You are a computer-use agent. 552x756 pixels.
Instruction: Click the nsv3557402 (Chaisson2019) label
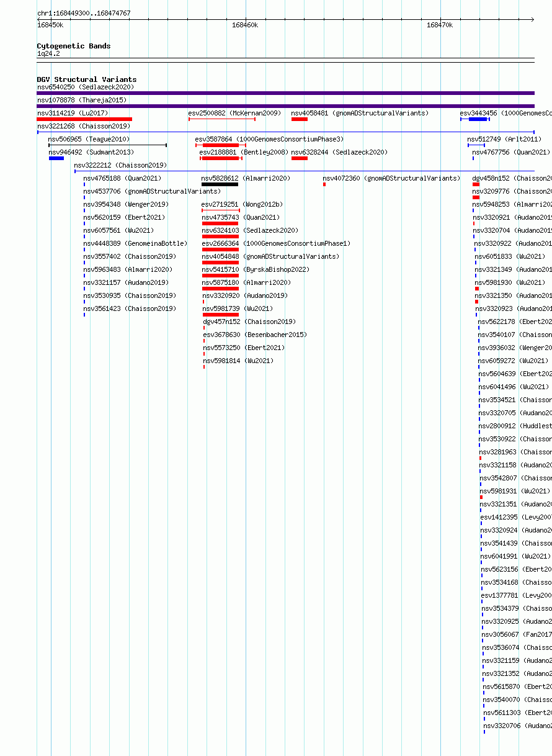pyautogui.click(x=130, y=256)
